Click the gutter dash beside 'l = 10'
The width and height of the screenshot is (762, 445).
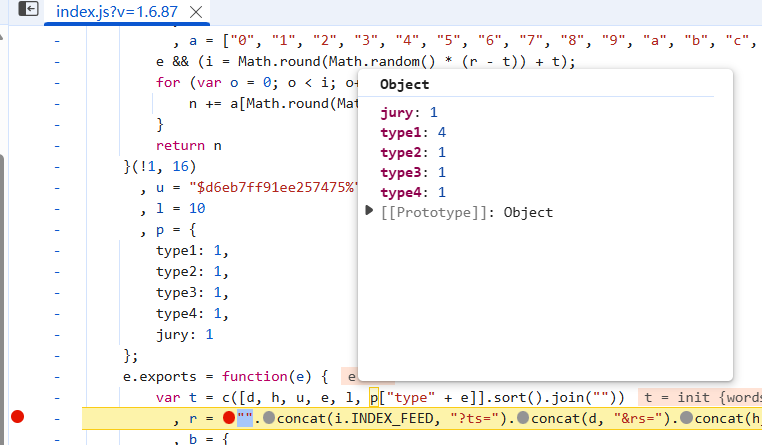coord(56,208)
